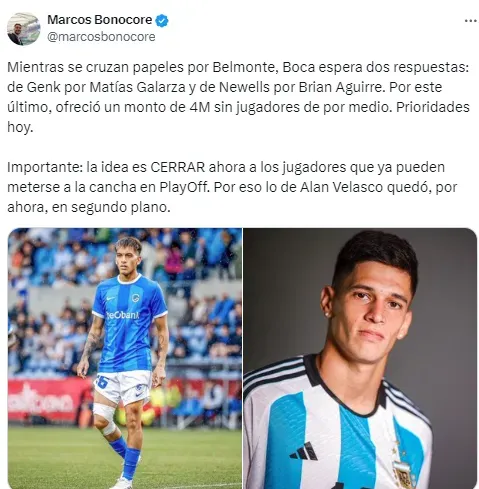
Task: Open Marcos Bonocore's profile avatar
Action: pyautogui.click(x=23, y=29)
